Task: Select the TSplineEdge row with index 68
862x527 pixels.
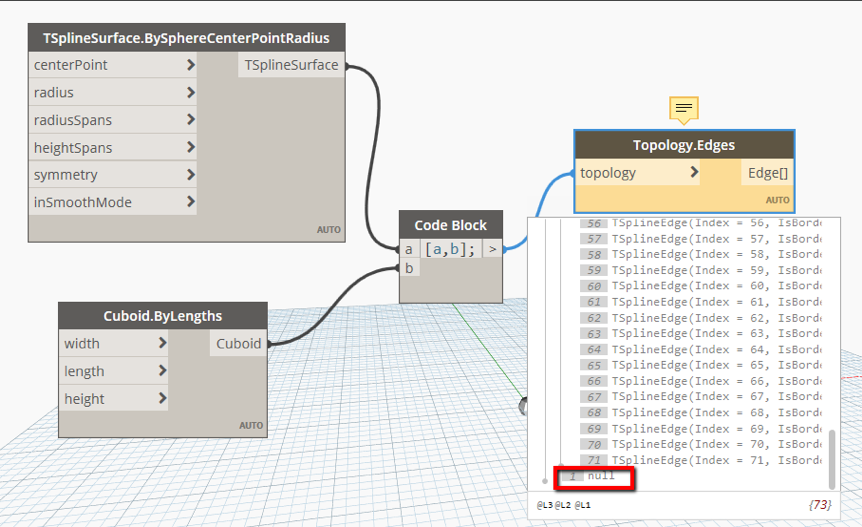Action: coord(701,413)
